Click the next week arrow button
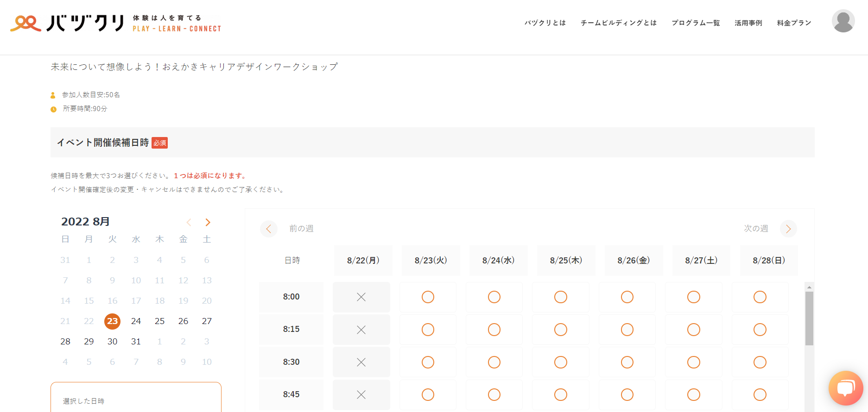This screenshot has width=868, height=412. tap(788, 229)
